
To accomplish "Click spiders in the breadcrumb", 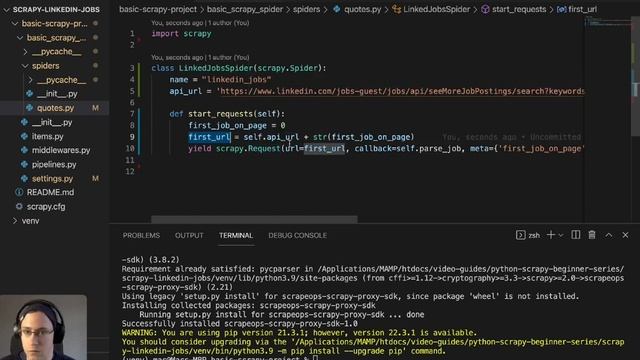I will tap(307, 9).
